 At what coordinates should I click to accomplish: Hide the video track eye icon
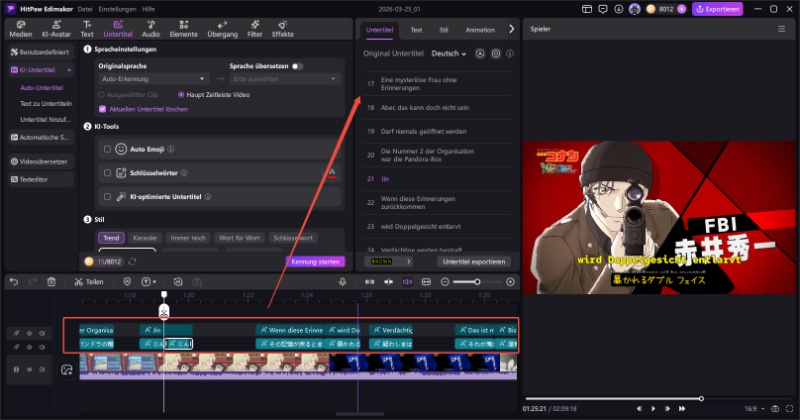(29, 369)
